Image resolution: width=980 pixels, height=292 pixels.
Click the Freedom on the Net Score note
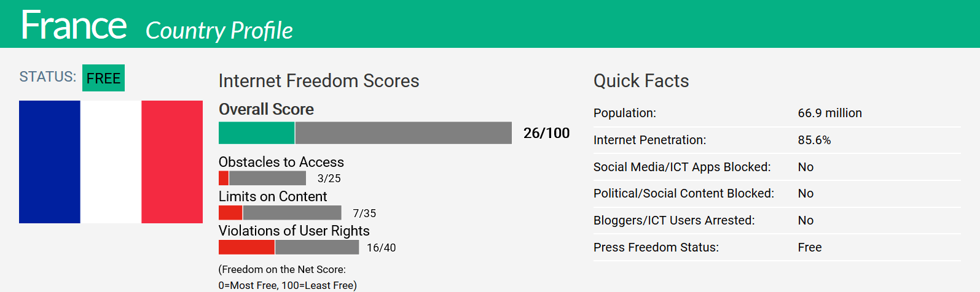[288, 277]
